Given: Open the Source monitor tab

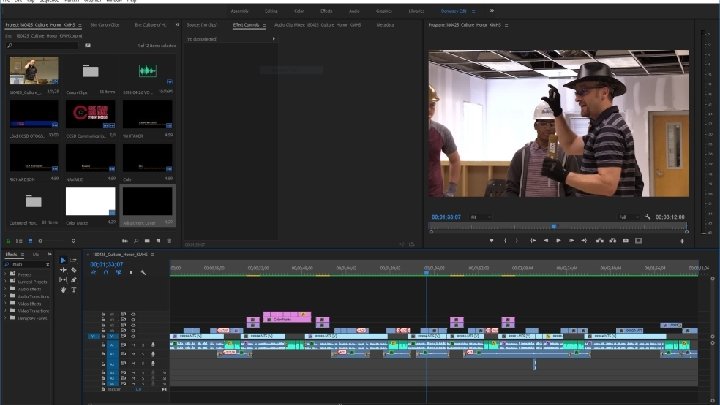Looking at the screenshot, I should click(202, 25).
